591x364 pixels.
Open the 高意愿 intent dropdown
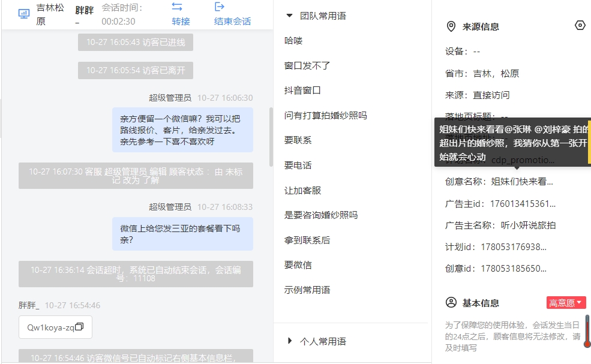tap(566, 303)
